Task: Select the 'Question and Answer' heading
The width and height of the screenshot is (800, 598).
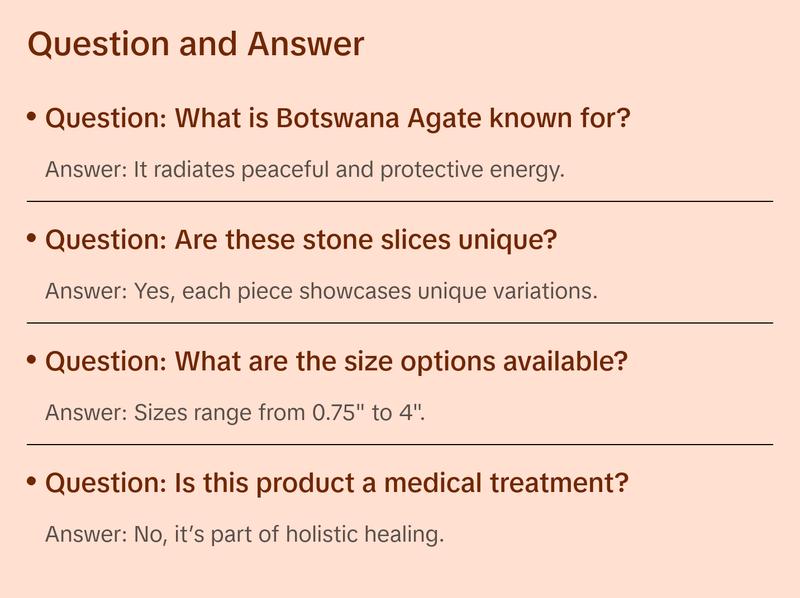Action: [x=196, y=44]
